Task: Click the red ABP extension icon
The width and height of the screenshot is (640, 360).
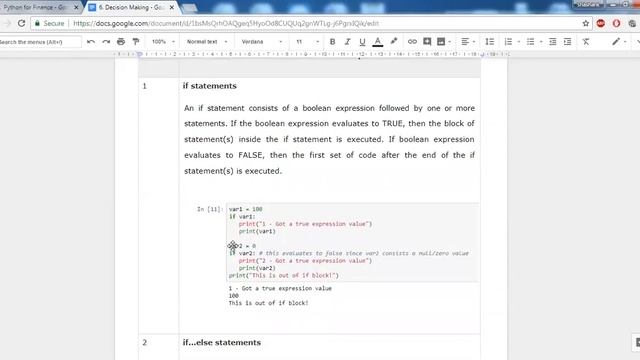Action: click(x=600, y=23)
